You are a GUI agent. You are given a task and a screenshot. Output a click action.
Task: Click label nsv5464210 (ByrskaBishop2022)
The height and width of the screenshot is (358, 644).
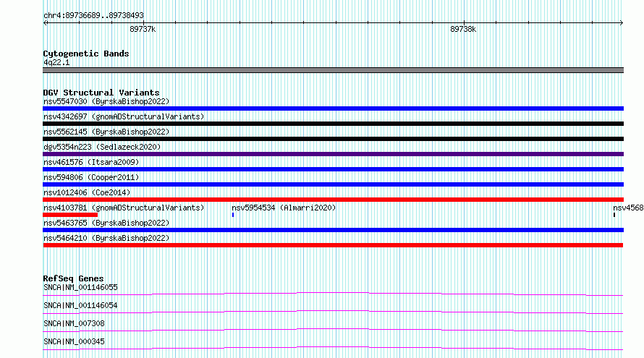[x=106, y=238]
